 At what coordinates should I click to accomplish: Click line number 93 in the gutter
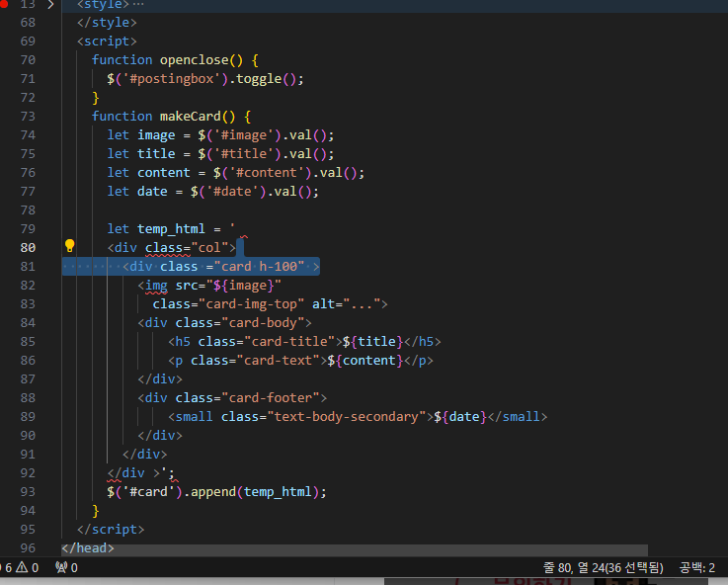click(x=28, y=492)
